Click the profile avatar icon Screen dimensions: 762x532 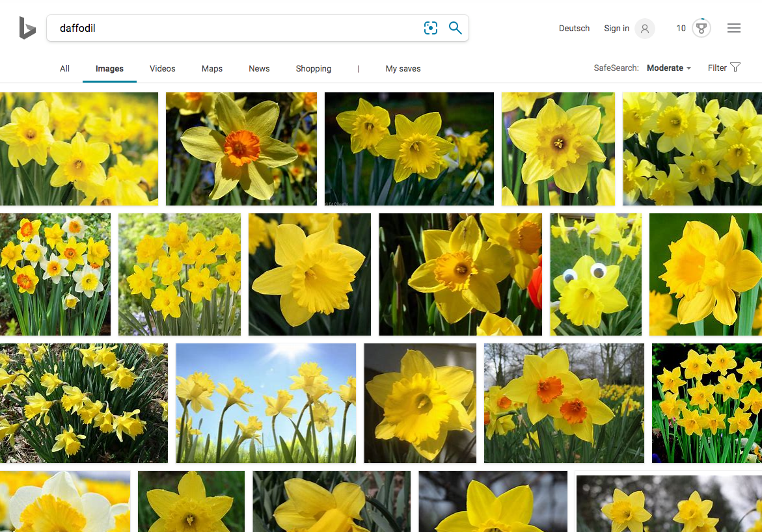point(645,29)
